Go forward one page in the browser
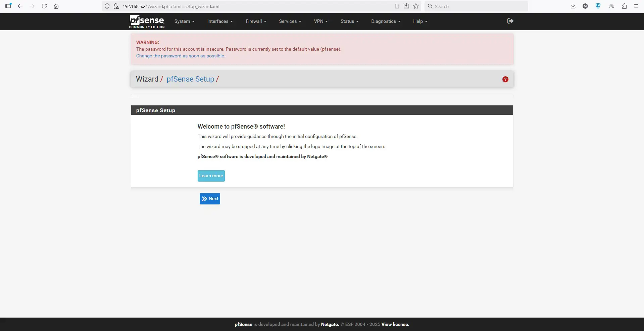Screen dimensions: 644x331 (x=32, y=6)
